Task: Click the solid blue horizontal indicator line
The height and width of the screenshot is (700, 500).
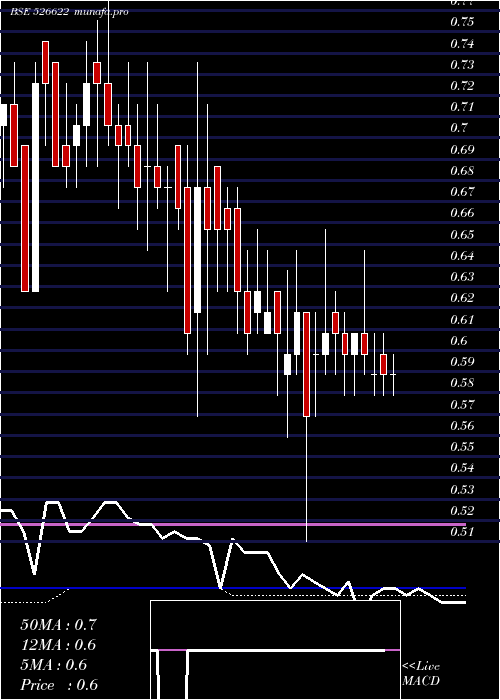Action: tap(233, 588)
